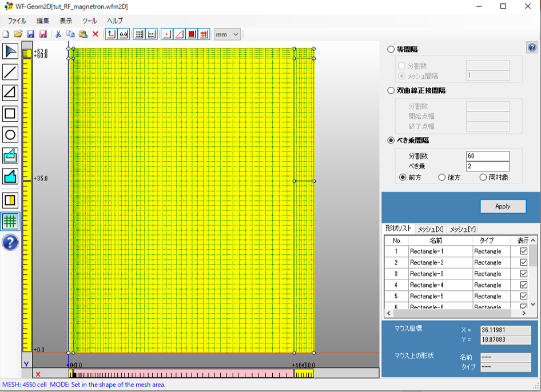Select the cyan polygon shape tool

point(10,176)
